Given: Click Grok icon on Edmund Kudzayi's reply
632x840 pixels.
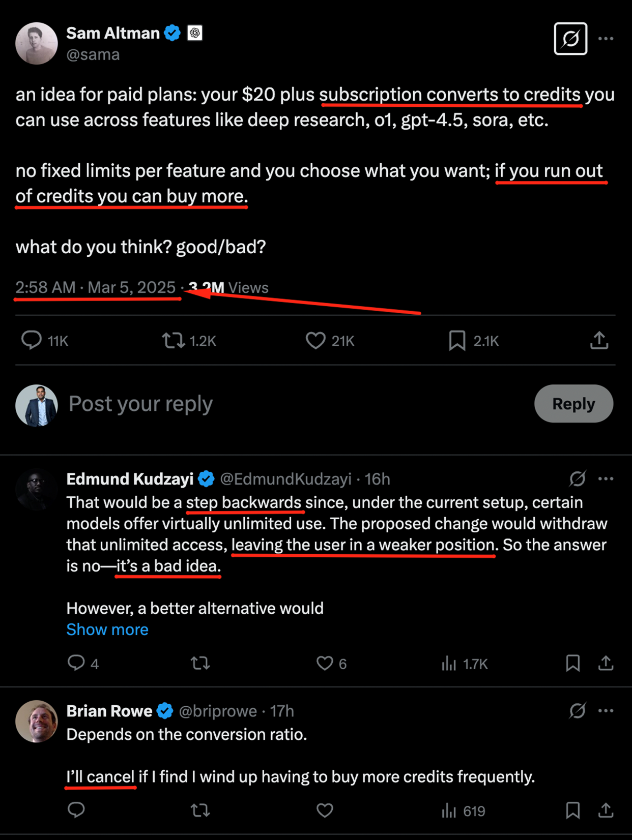Looking at the screenshot, I should (577, 479).
